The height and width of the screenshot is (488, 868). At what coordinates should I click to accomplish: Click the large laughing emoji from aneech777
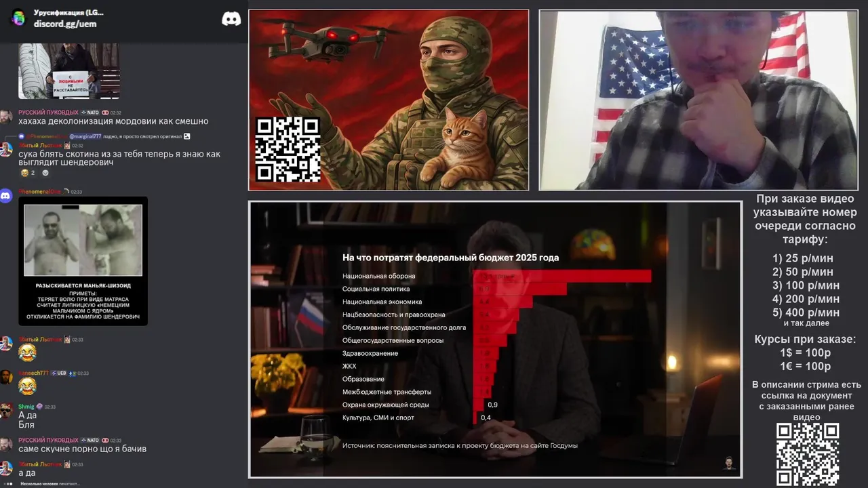point(27,386)
